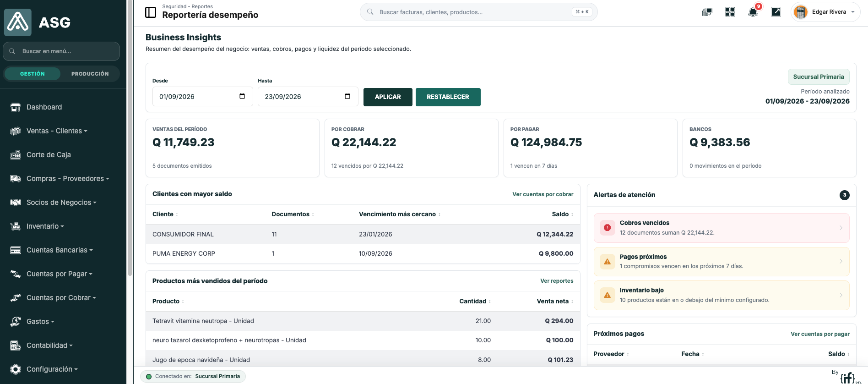Focus the Buscar facturas, clientes, productos search field

click(479, 12)
